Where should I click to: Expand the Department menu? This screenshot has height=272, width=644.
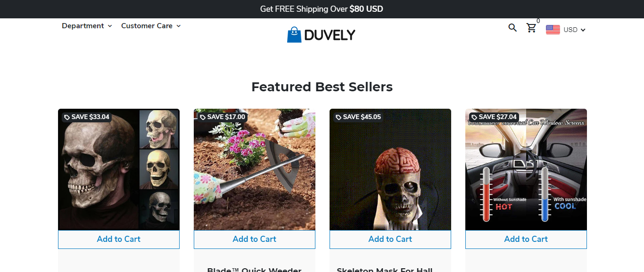[x=87, y=26]
